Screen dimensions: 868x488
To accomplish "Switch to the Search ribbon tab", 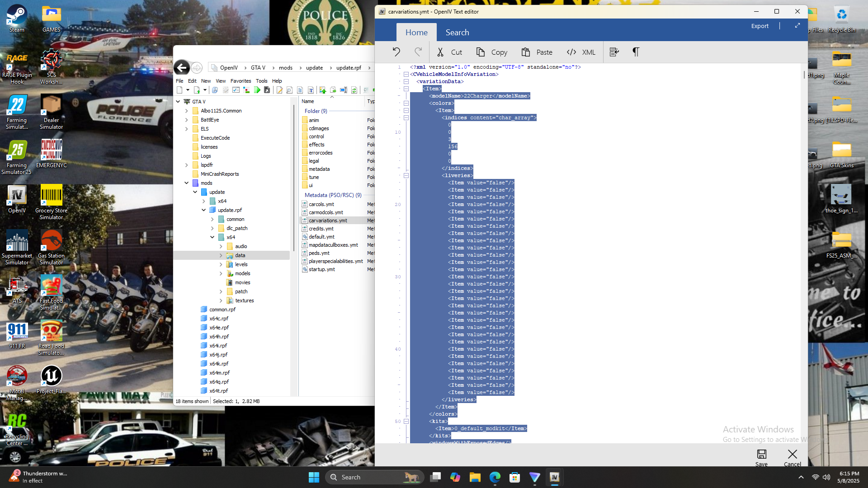I will [457, 33].
